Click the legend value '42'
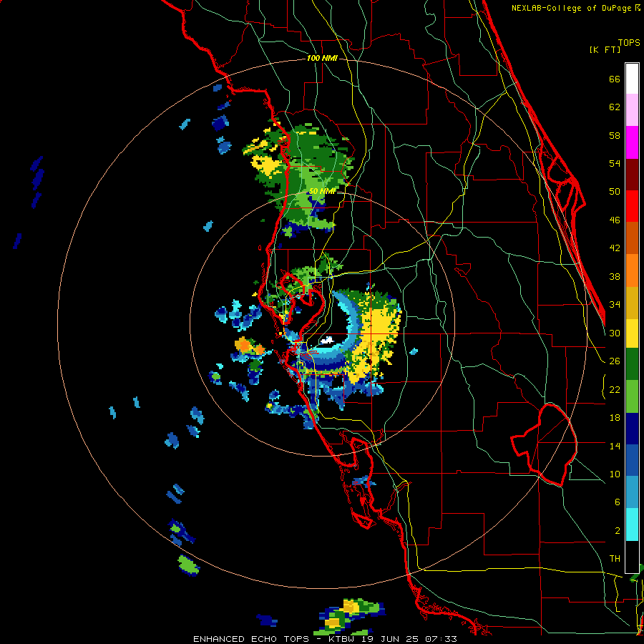Screen dimensions: 644x644 click(x=615, y=248)
